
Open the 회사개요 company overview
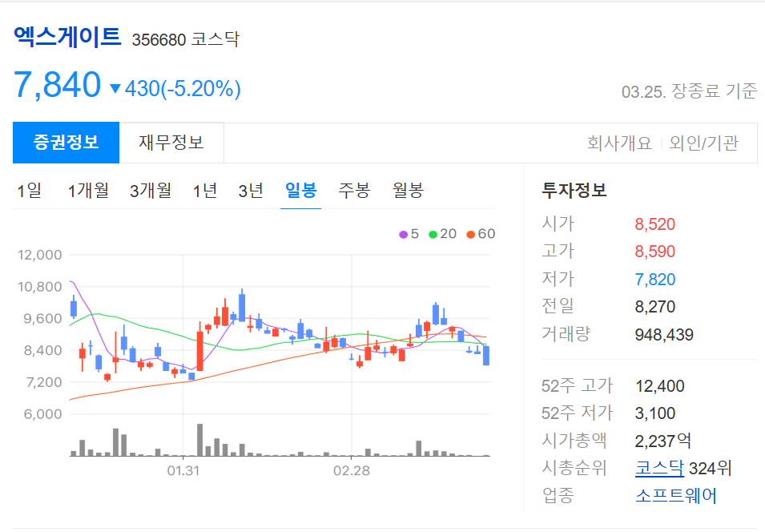tap(618, 141)
